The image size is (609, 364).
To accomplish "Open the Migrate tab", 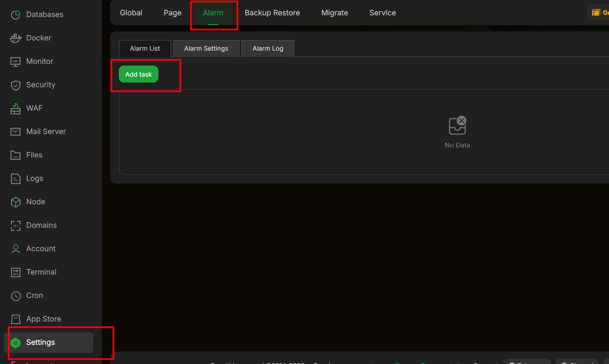I will 335,13.
